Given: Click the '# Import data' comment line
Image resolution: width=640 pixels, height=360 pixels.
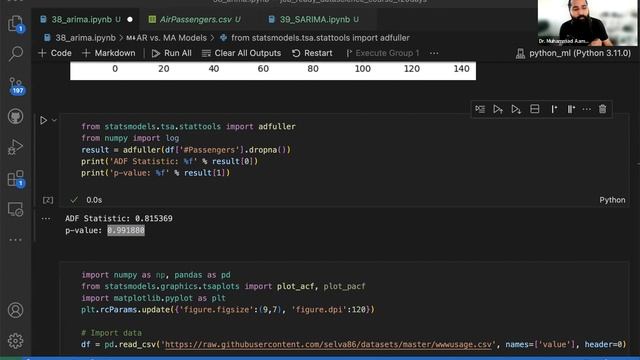Looking at the screenshot, I should point(111,333).
